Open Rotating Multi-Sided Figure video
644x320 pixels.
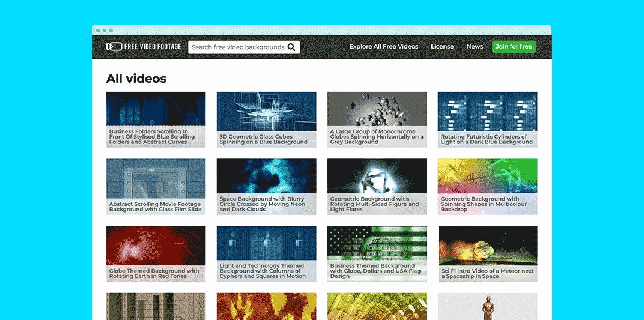[377, 187]
